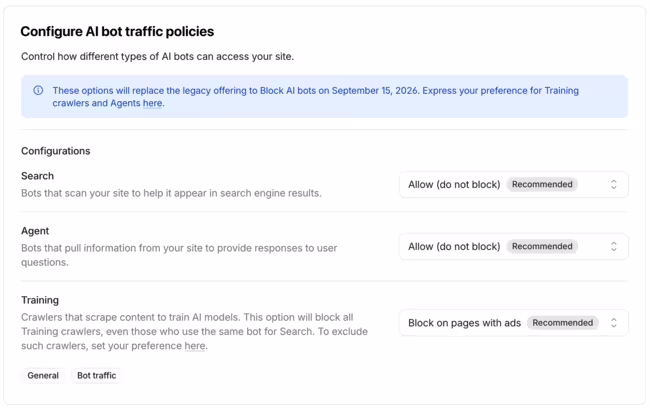Click 'Block on pages with ads' value text
Viewport: 650px width, 408px height.
[464, 323]
